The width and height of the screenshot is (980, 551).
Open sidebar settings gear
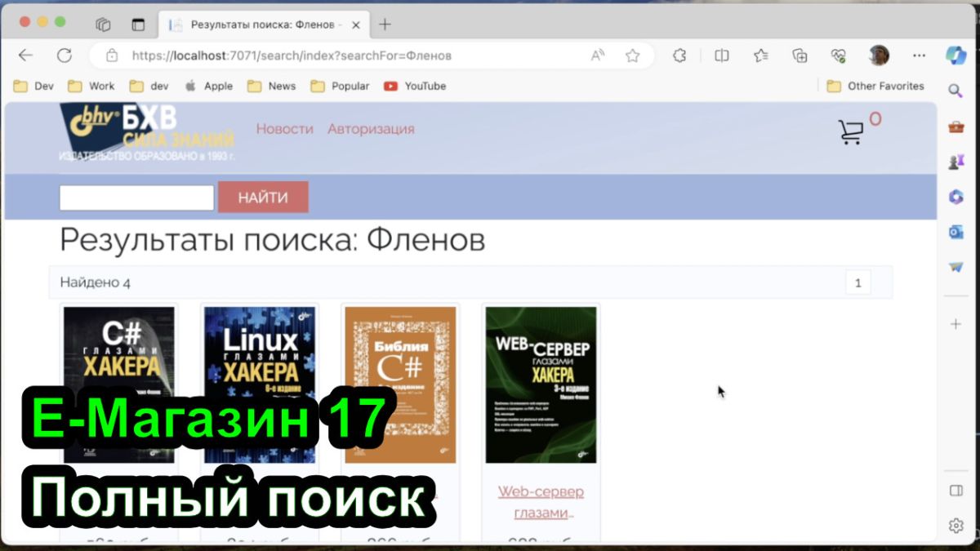[955, 525]
